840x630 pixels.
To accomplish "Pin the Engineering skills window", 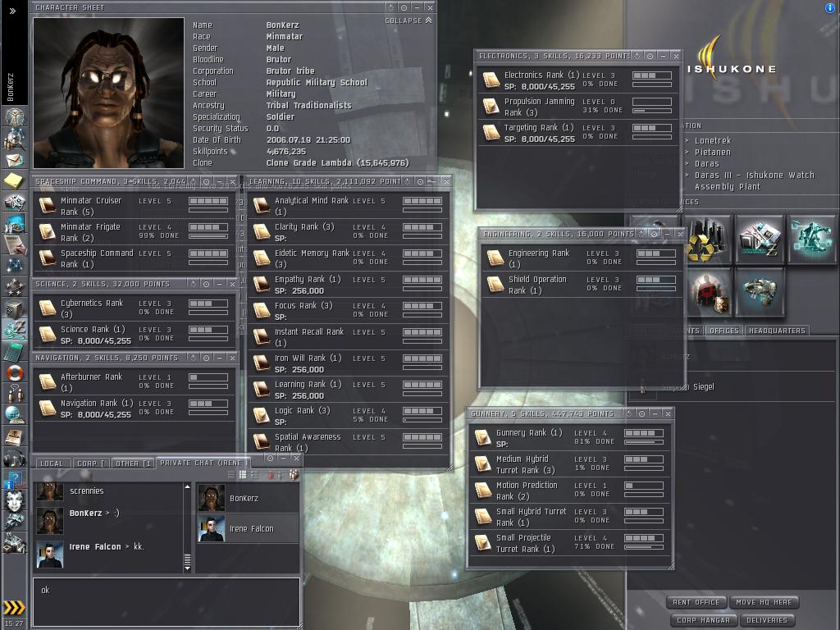I will coord(654,234).
